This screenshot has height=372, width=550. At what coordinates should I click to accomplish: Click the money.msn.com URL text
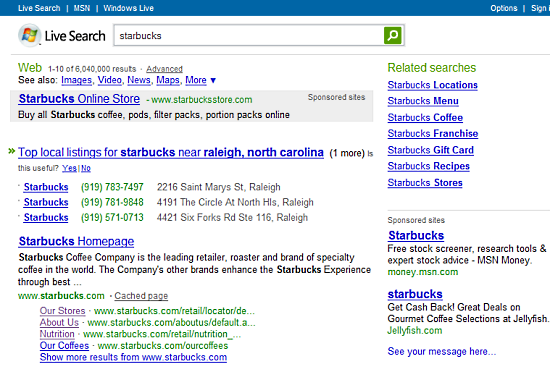click(x=423, y=272)
